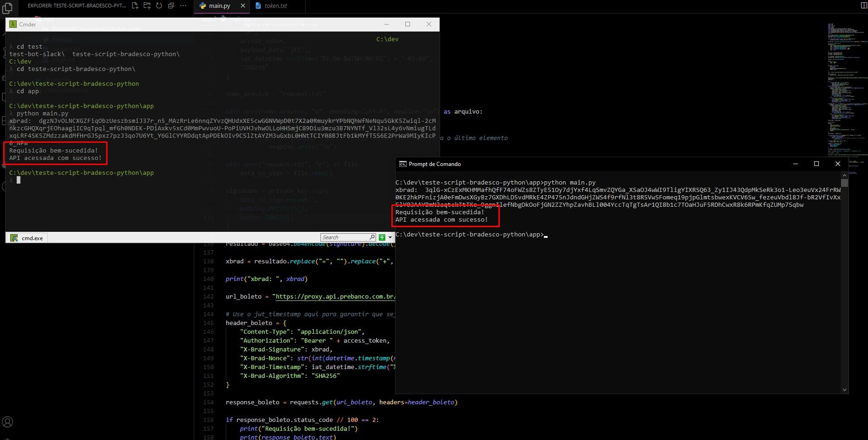The height and width of the screenshot is (440, 868).
Task: Click Prompt de Comando title bar icon
Action: click(403, 164)
